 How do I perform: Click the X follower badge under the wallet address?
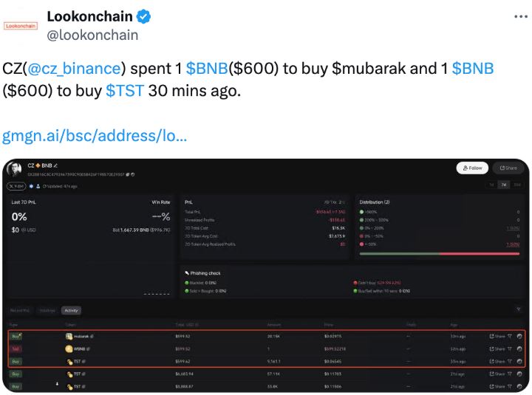coord(16,186)
